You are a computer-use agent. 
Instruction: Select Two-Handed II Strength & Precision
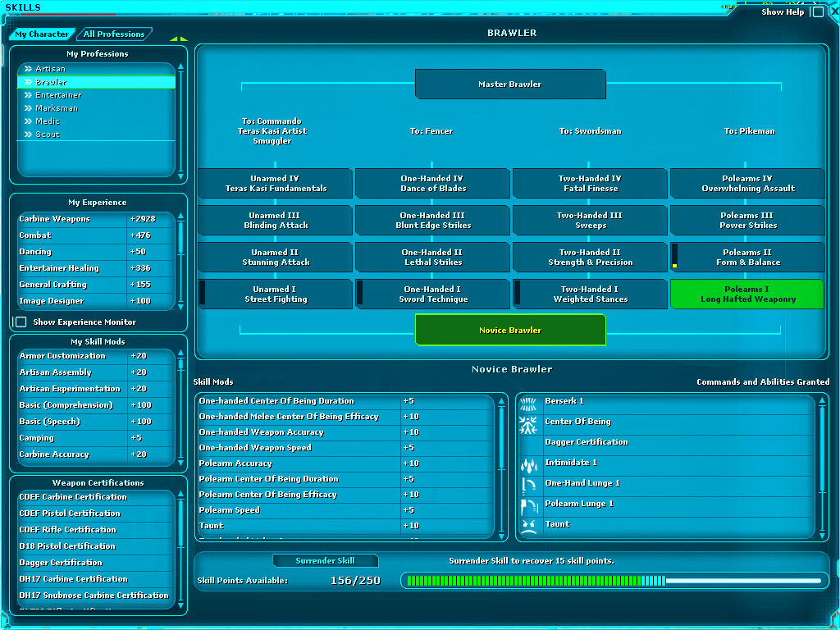[x=591, y=257]
